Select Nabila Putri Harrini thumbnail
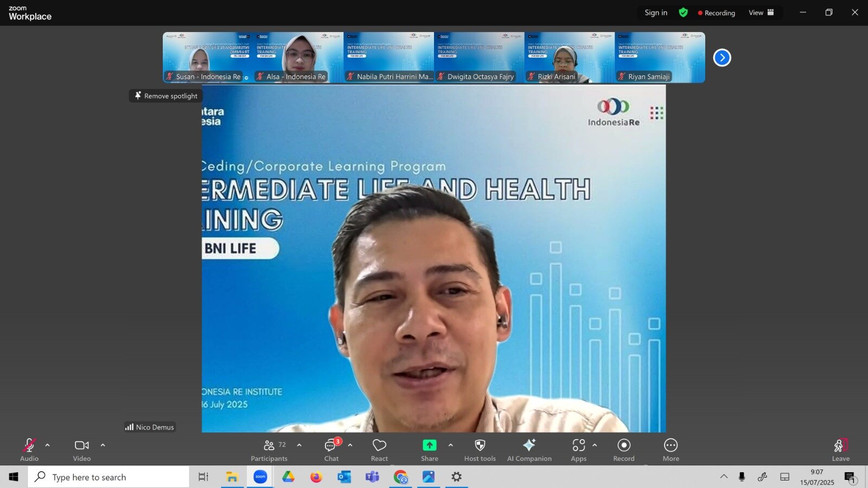This screenshot has width=868, height=488. (389, 57)
